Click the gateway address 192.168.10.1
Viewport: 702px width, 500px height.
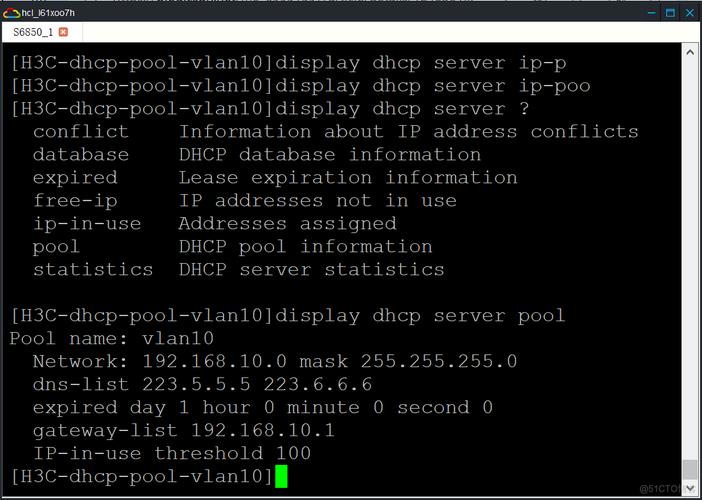[262, 430]
